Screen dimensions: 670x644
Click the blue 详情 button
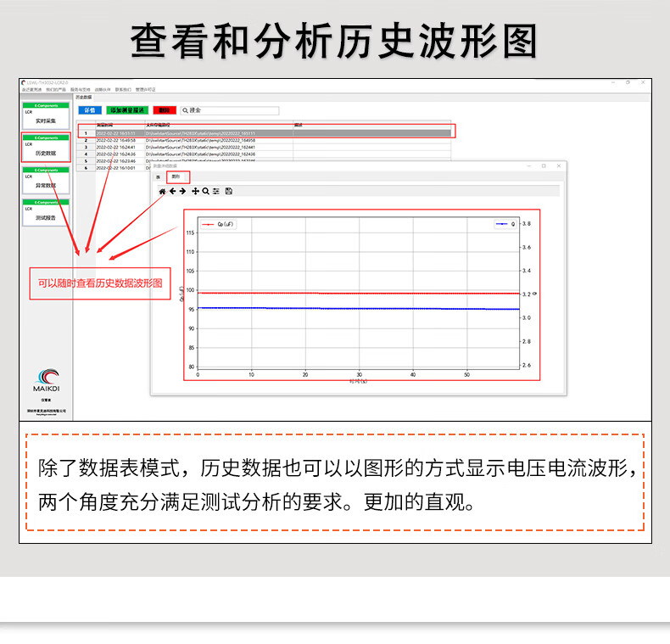click(89, 110)
